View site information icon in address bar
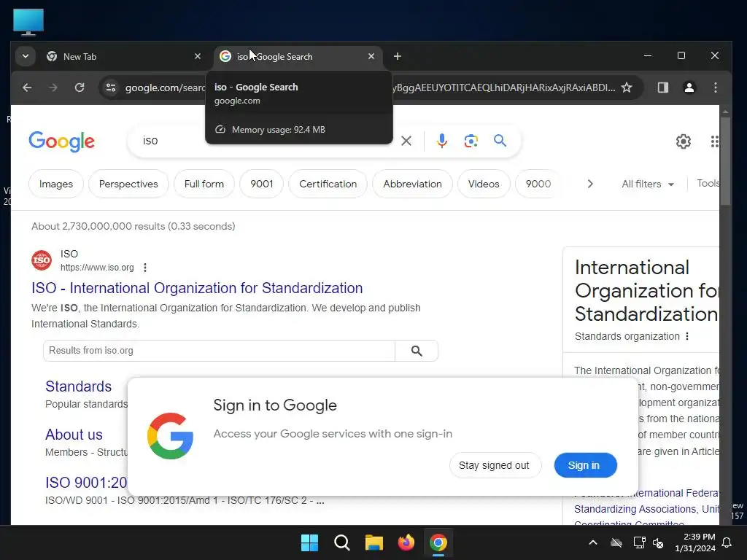The image size is (747, 560). coord(111,87)
